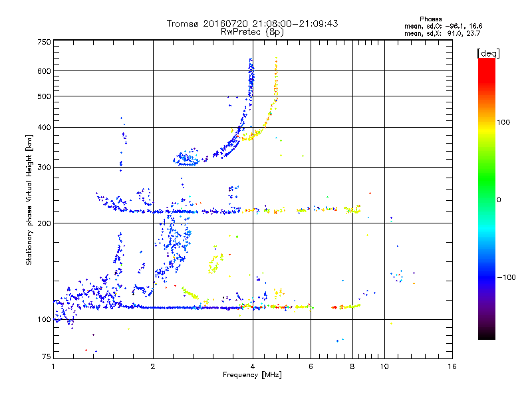Click the x-axis tick label '4'
532x399 pixels.
point(253,366)
